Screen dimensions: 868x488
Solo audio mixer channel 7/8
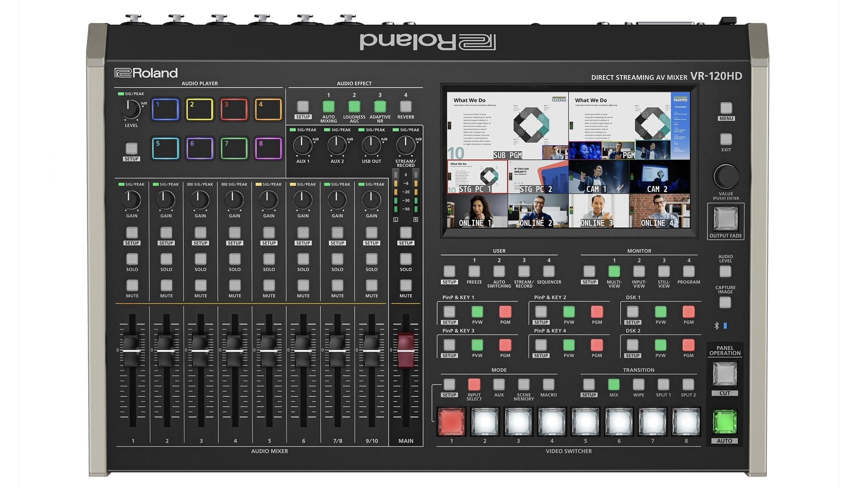[337, 259]
